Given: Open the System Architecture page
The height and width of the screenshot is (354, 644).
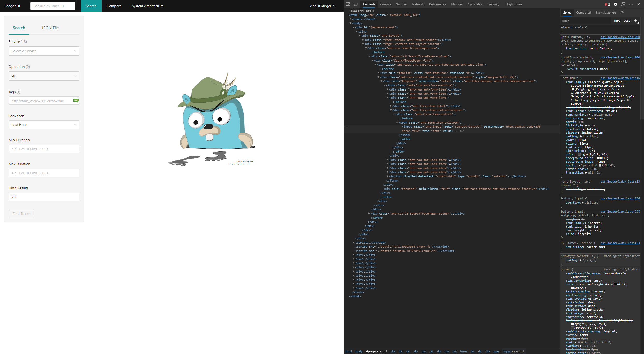Looking at the screenshot, I should [x=148, y=6].
